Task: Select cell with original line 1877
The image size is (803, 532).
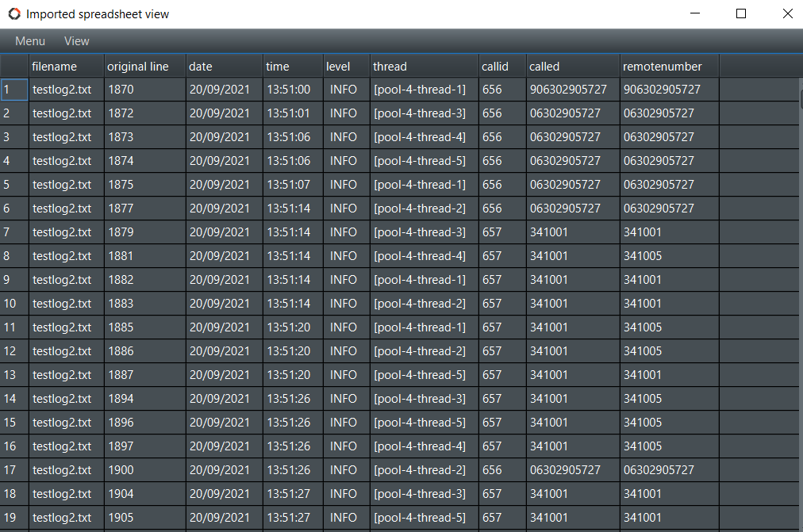Action: 145,209
